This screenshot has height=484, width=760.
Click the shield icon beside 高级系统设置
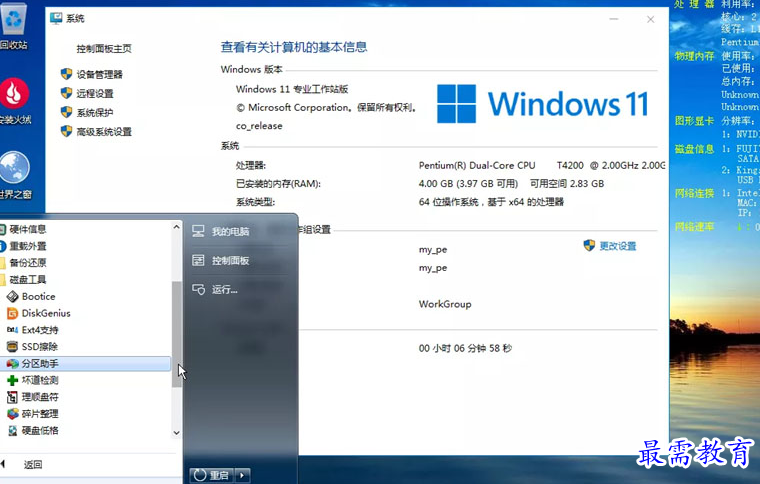click(66, 131)
